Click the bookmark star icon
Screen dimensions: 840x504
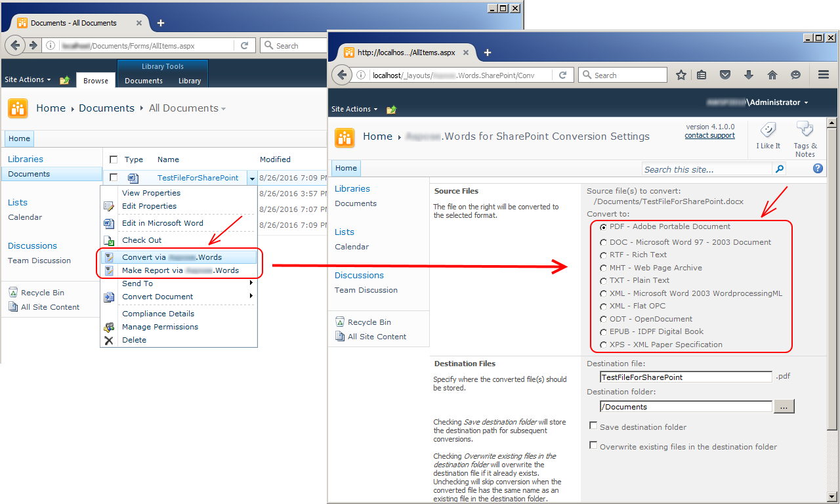tap(681, 75)
